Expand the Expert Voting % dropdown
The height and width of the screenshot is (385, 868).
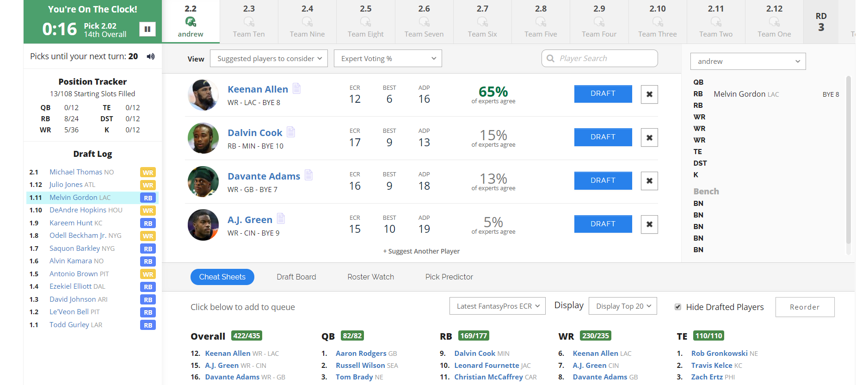(388, 59)
